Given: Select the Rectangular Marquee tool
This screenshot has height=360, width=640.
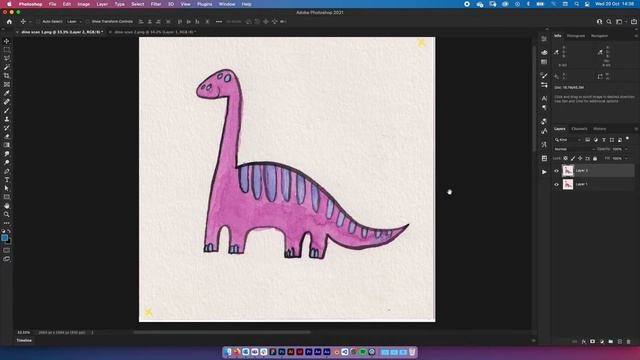Looking at the screenshot, I should [x=7, y=50].
